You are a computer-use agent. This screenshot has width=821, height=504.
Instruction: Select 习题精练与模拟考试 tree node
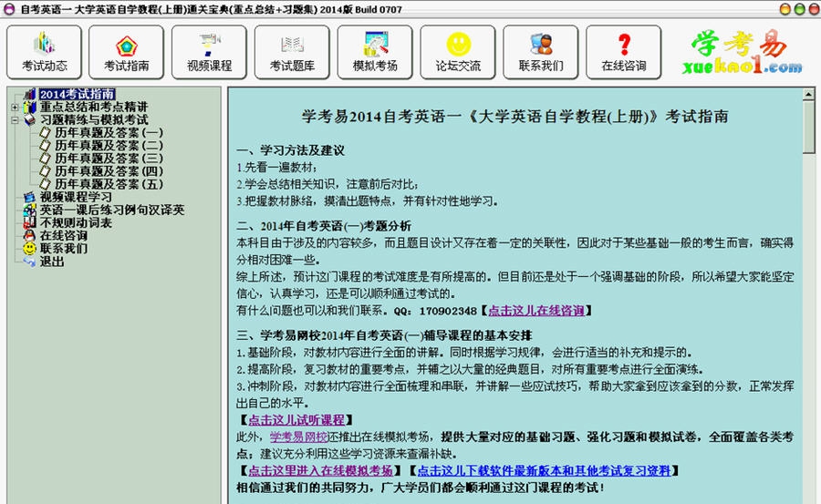[94, 120]
